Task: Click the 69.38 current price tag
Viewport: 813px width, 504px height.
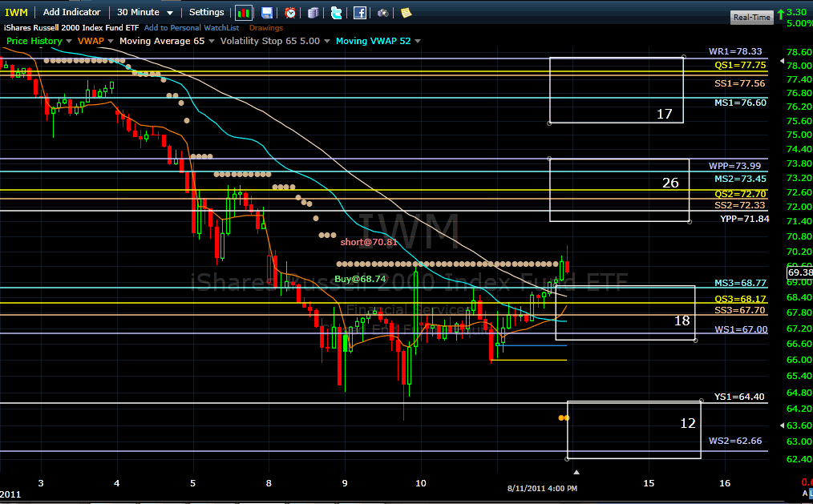Action: point(799,272)
